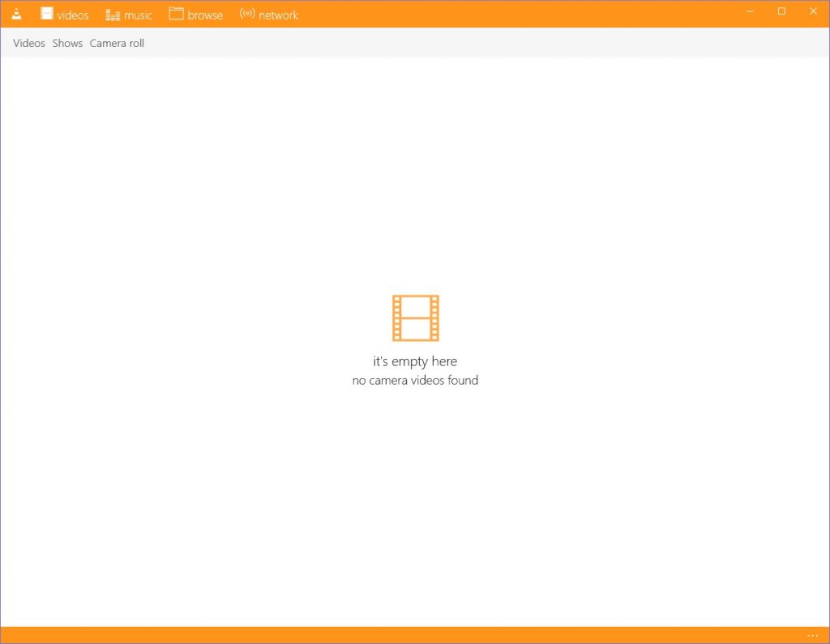Viewport: 830px width, 644px height.
Task: Click the VLC cone logo
Action: pyautogui.click(x=16, y=12)
